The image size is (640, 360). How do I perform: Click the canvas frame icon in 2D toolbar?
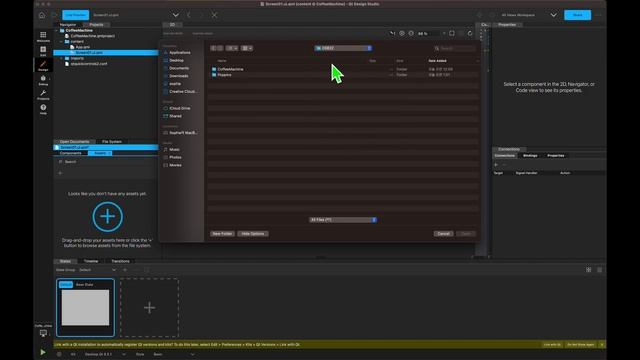(452, 33)
